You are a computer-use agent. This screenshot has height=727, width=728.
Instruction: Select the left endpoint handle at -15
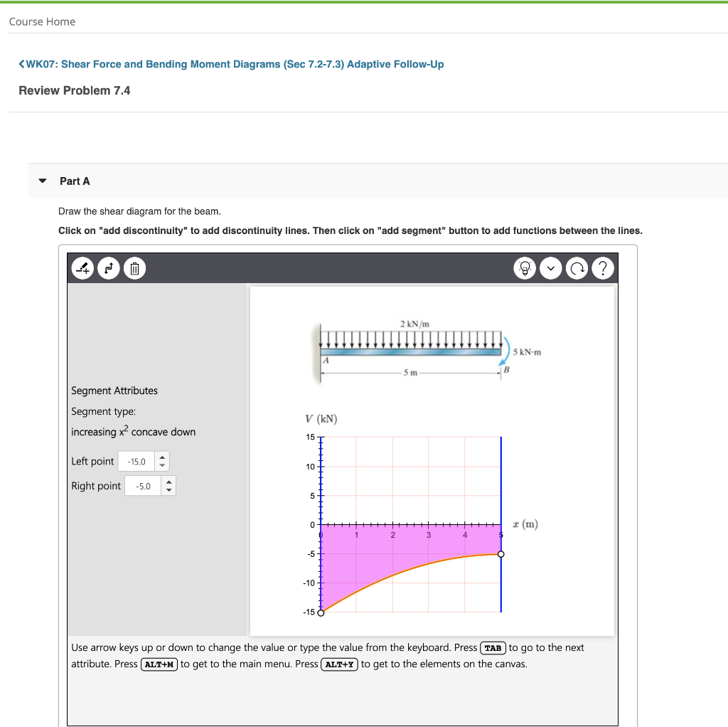(321, 612)
